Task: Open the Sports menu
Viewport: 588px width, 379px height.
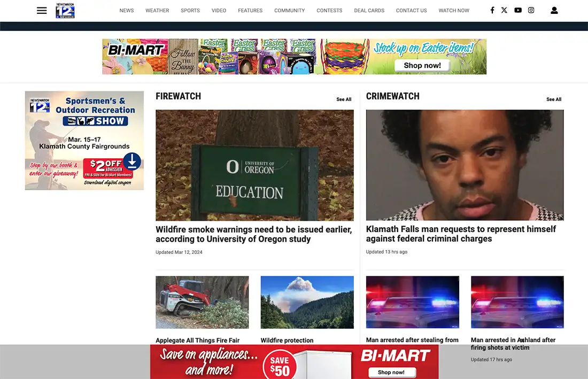Action: (x=190, y=11)
